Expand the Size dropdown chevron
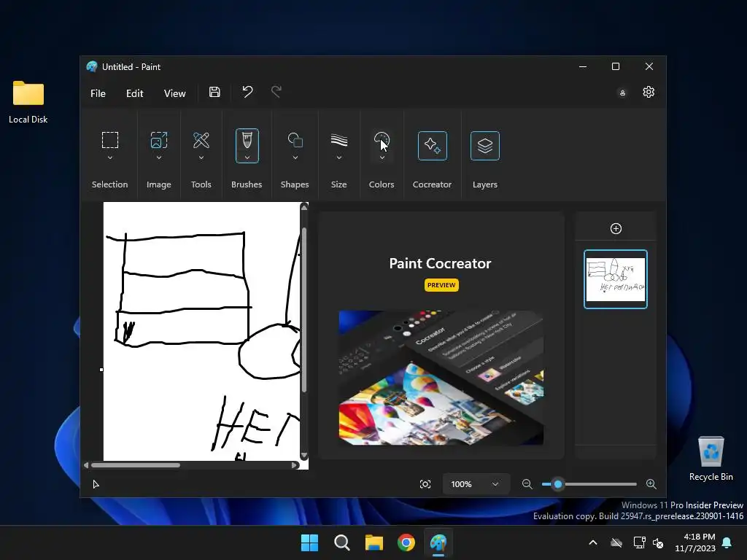747x560 pixels. (x=338, y=157)
